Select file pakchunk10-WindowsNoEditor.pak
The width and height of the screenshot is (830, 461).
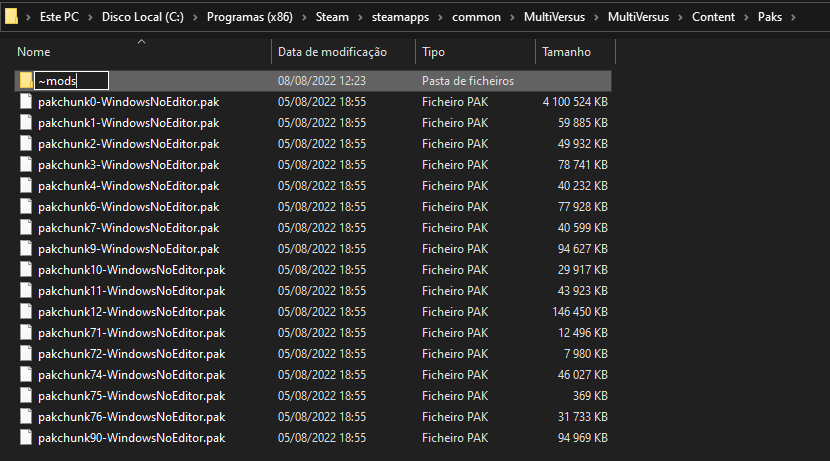pos(132,269)
